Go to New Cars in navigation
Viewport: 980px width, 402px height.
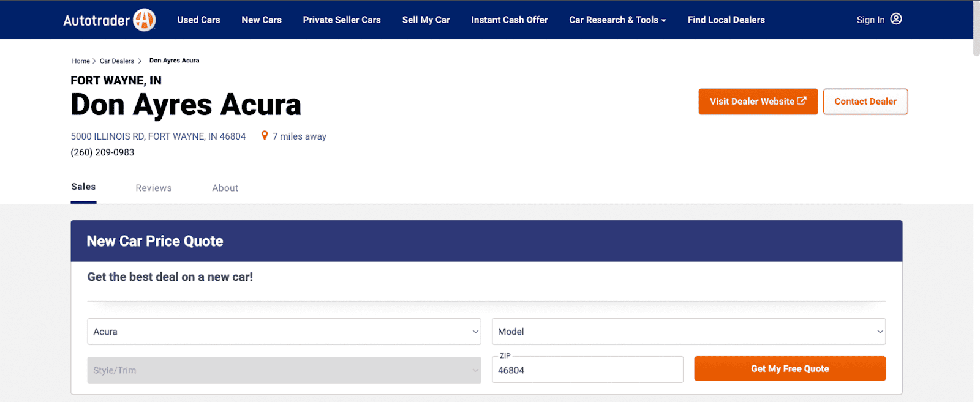click(262, 20)
